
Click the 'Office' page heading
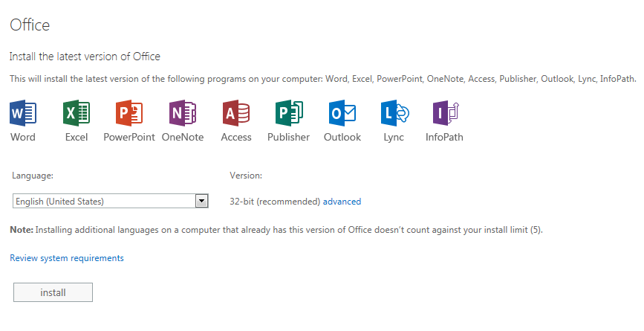[30, 25]
